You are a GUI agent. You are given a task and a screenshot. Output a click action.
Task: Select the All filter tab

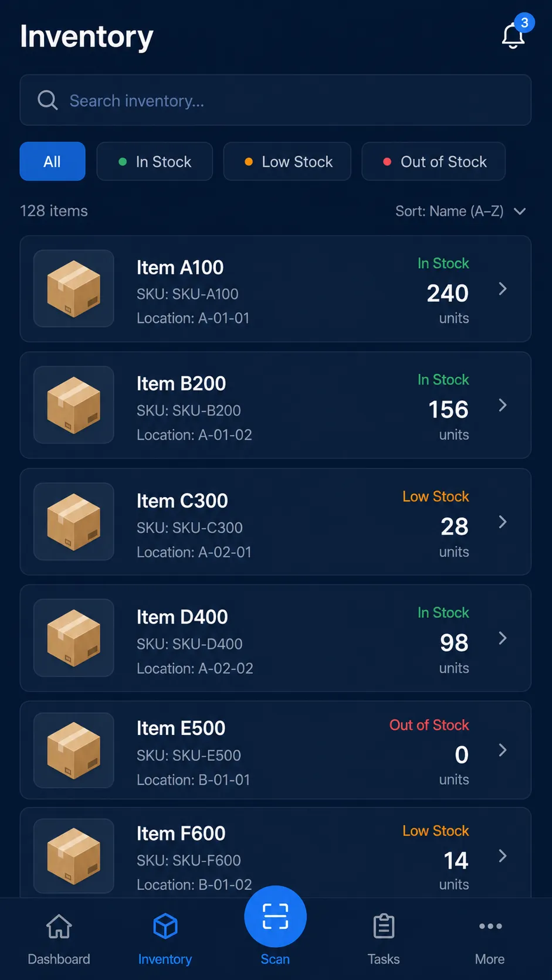point(52,161)
